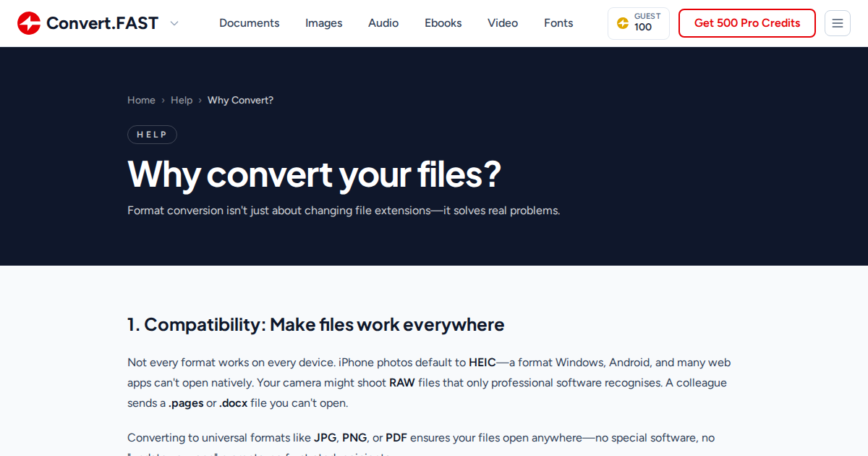Click the Why Convert? breadcrumb
Image resolution: width=868 pixels, height=456 pixels.
(x=240, y=100)
